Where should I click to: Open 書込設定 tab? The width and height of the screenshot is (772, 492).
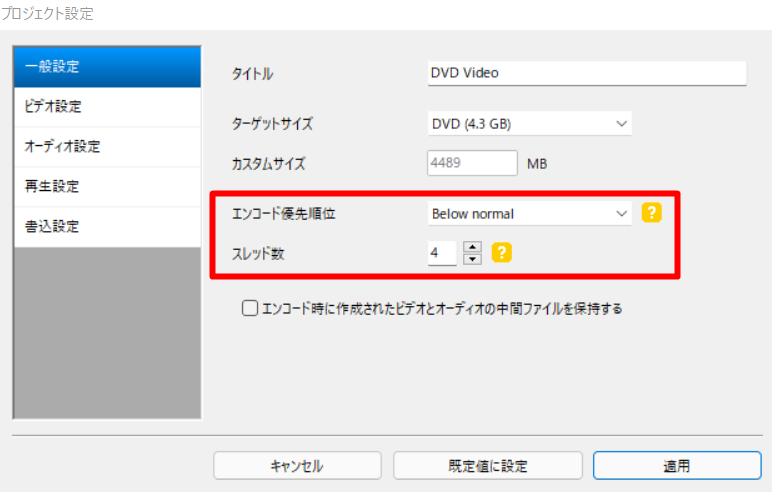pos(107,227)
